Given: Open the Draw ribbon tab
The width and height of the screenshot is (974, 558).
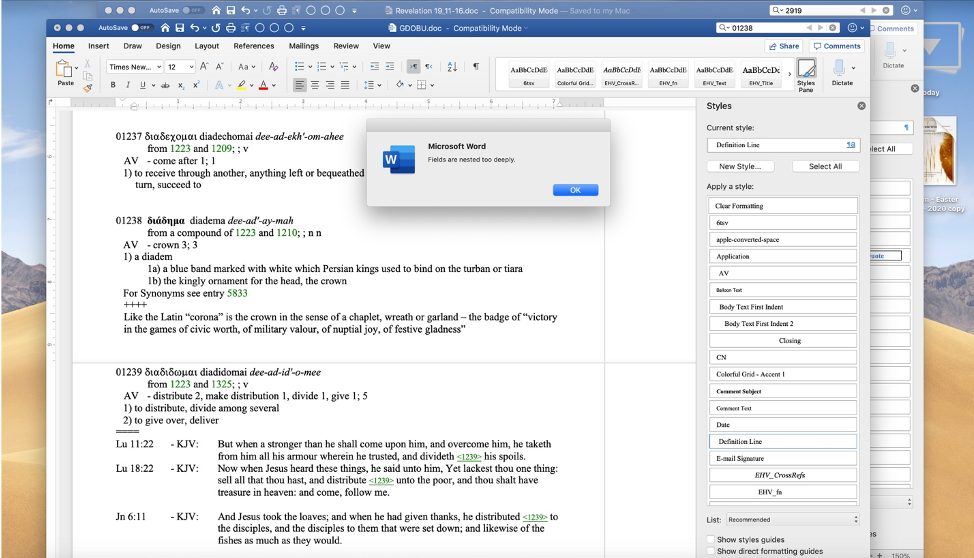Looking at the screenshot, I should pos(132,46).
